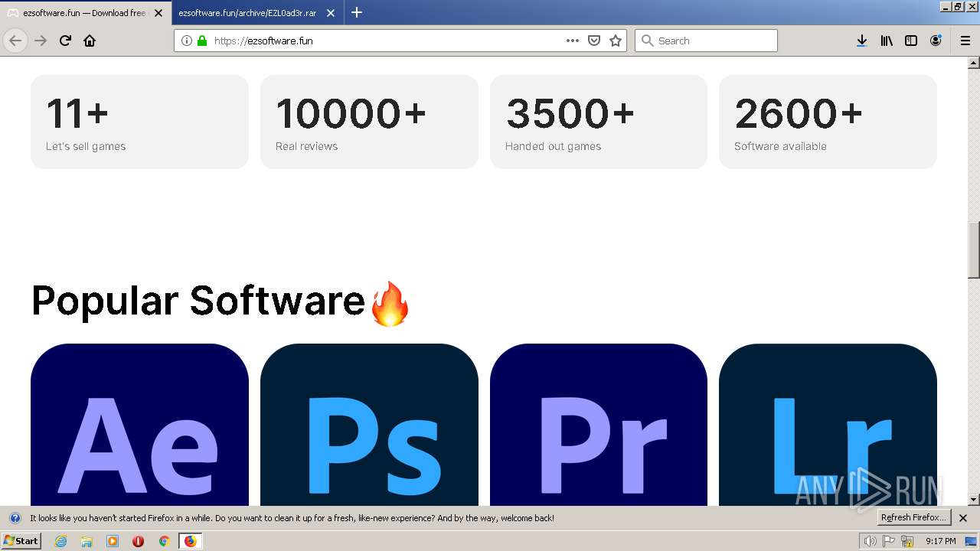This screenshot has height=551, width=980.
Task: Toggle the sidebars button
Action: tap(911, 41)
